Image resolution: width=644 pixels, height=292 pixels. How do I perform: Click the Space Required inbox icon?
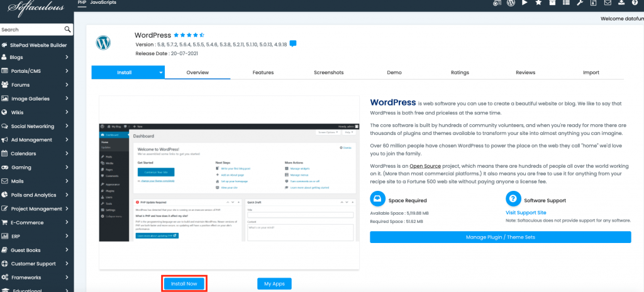point(378,198)
